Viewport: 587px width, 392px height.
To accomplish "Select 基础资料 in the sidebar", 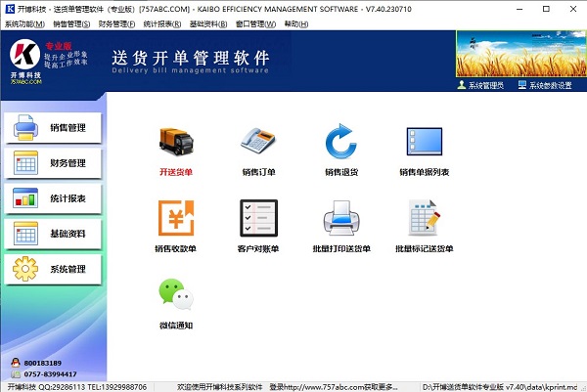I will coord(53,234).
